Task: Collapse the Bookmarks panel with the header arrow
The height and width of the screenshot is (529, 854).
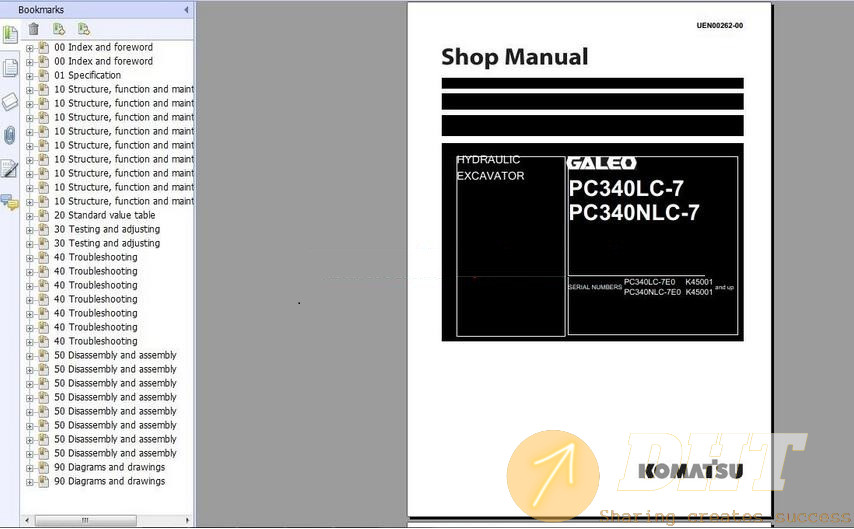Action: pyautogui.click(x=186, y=10)
